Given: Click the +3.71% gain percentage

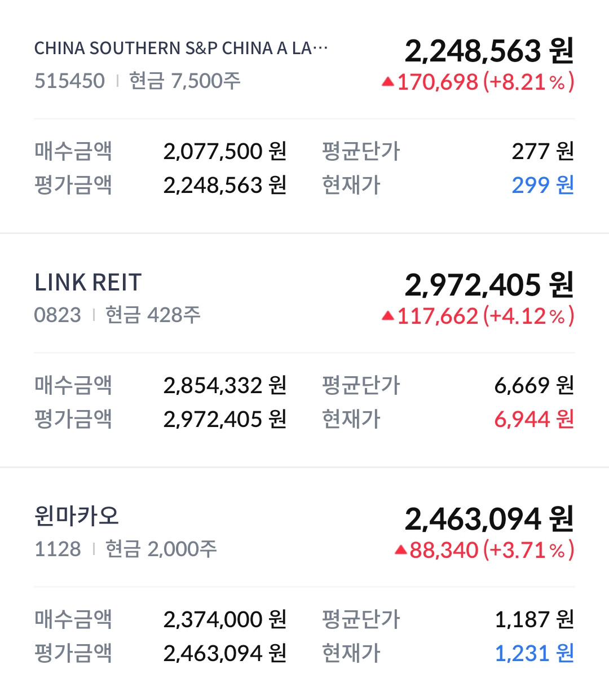Looking at the screenshot, I should coord(528,551).
